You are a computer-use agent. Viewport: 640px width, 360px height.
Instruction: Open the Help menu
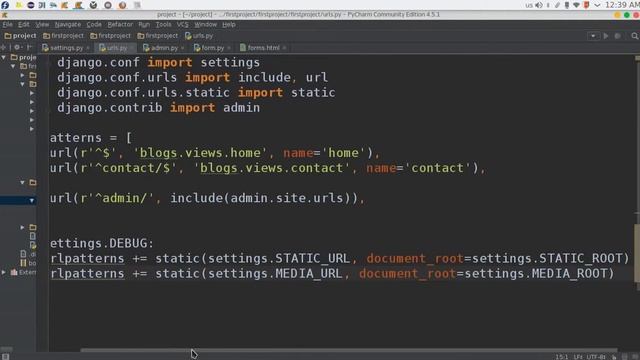click(x=229, y=25)
